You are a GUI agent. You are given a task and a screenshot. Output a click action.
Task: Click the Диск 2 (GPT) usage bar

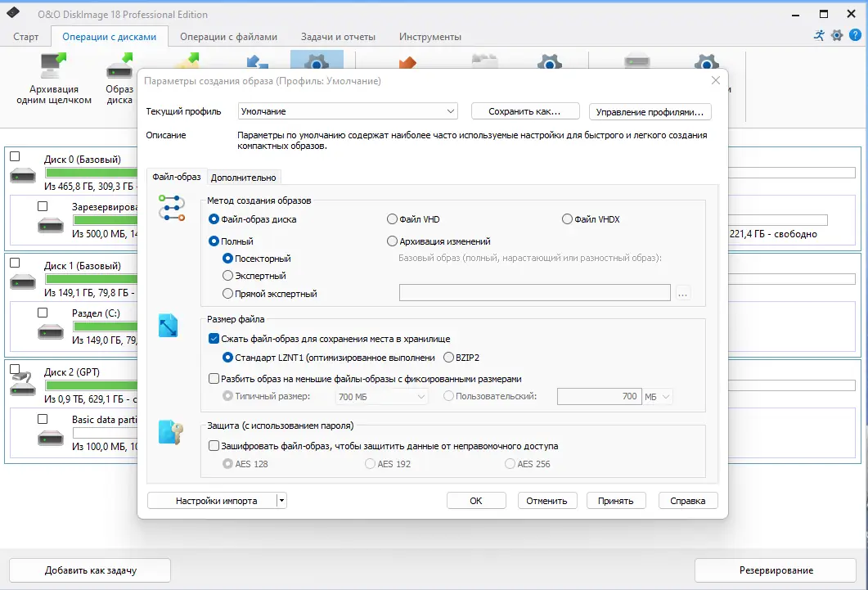[x=92, y=385]
